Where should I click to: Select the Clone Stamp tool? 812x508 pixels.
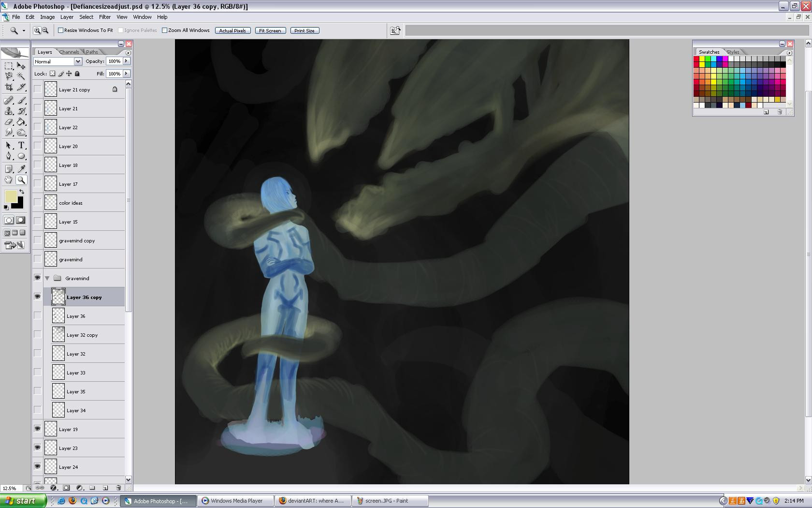click(x=9, y=111)
